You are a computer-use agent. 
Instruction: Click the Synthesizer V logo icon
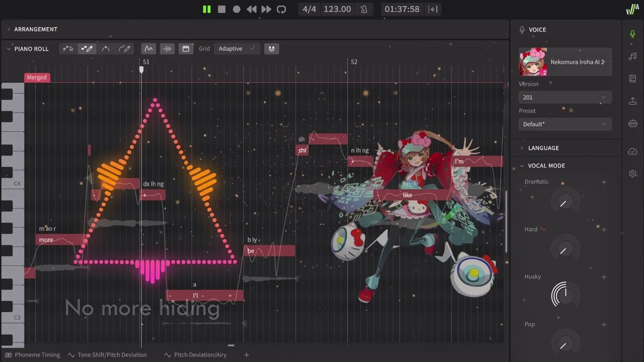tap(632, 9)
